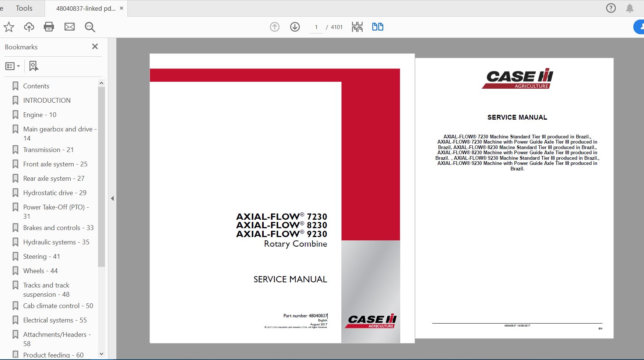Image resolution: width=644 pixels, height=360 pixels.
Task: Open the Steering - 41 bookmark
Action: click(42, 257)
